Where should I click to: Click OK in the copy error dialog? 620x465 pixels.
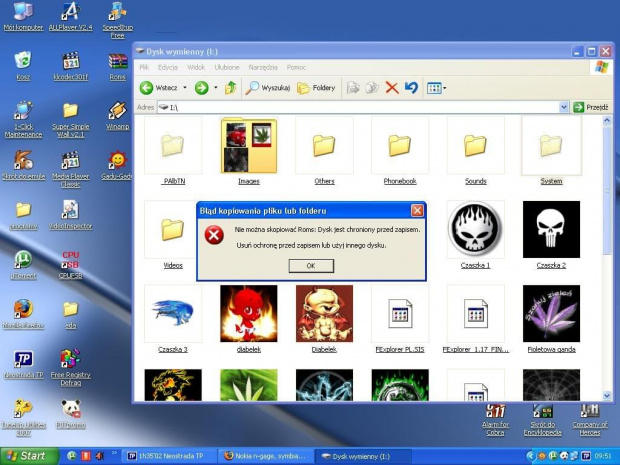(x=310, y=266)
